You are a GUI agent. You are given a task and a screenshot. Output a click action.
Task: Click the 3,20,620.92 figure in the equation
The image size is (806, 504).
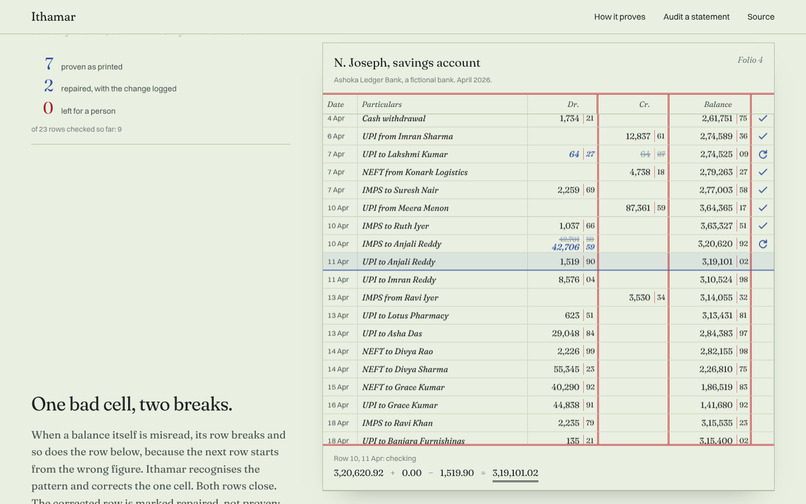[358, 473]
